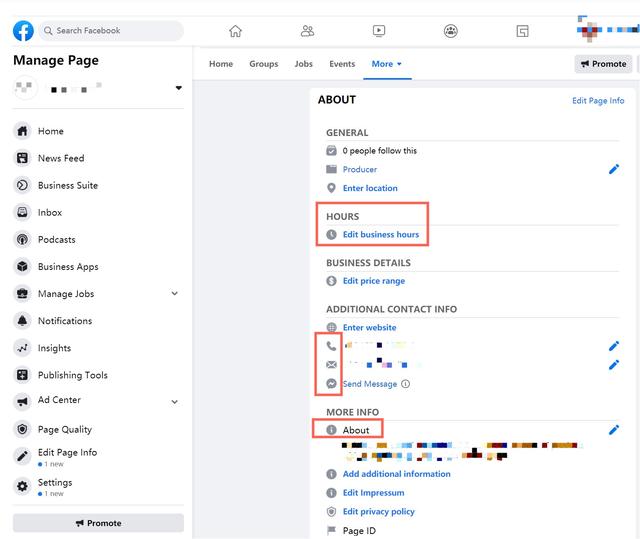Click the Edit Impressum link
Viewport: 640px width, 539px height.
(x=373, y=493)
